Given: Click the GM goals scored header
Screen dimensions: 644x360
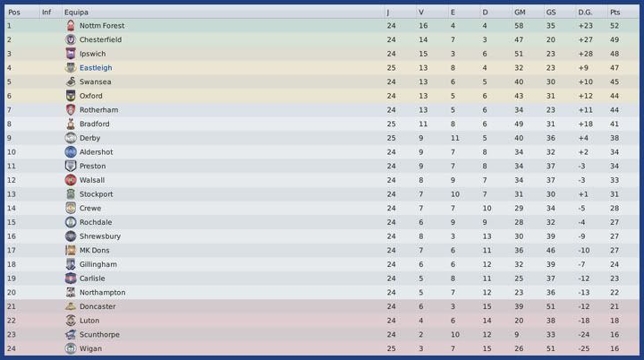Looking at the screenshot, I should point(520,12).
